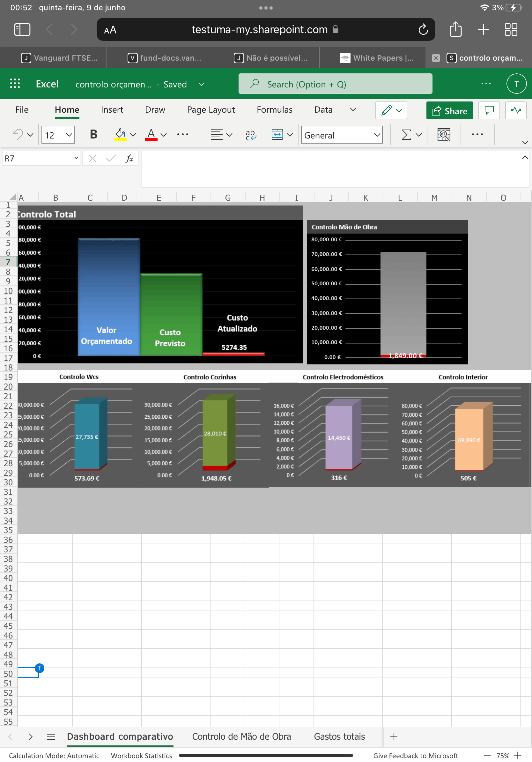
Task: Click the green Share button
Action: pyautogui.click(x=449, y=110)
